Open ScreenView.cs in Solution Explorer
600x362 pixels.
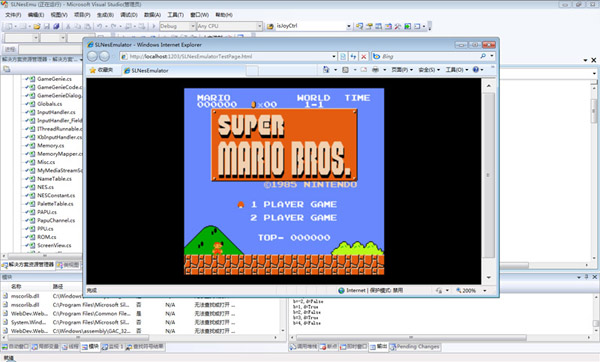[54, 245]
